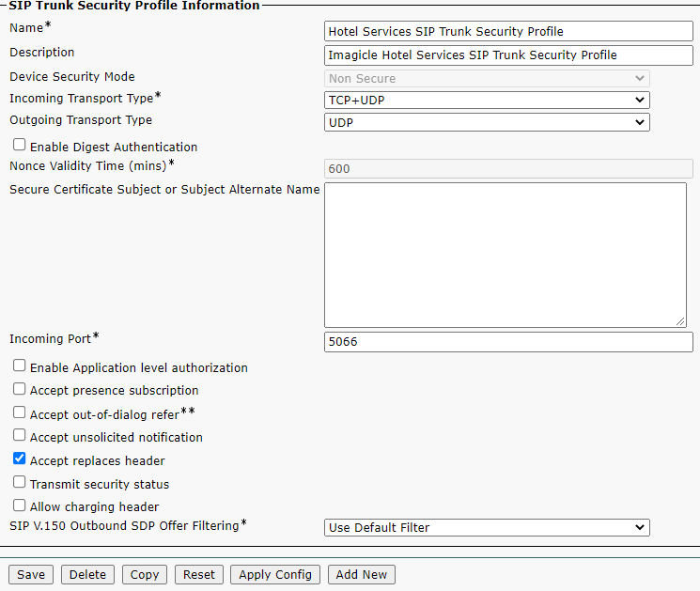This screenshot has width=700, height=591.
Task: Focus the Incoming Port field
Action: point(508,342)
